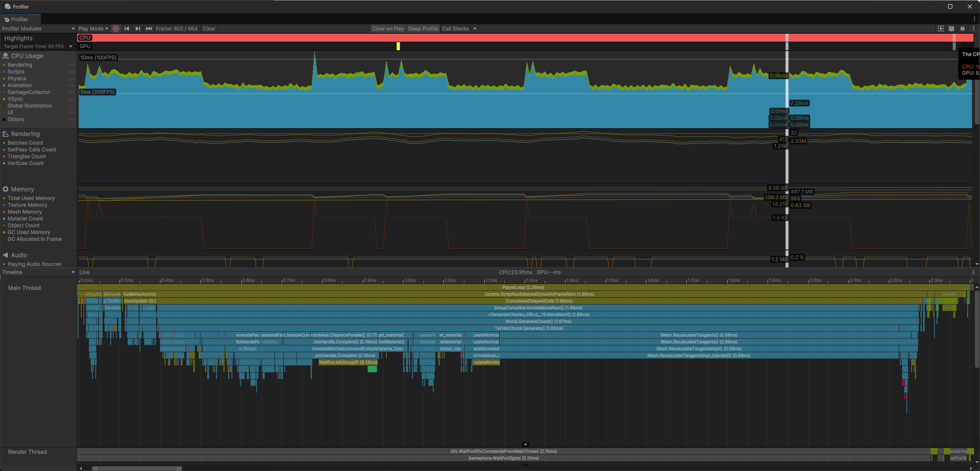This screenshot has height=471, width=980.
Task: Toggle Clear on Play option
Action: [x=387, y=29]
